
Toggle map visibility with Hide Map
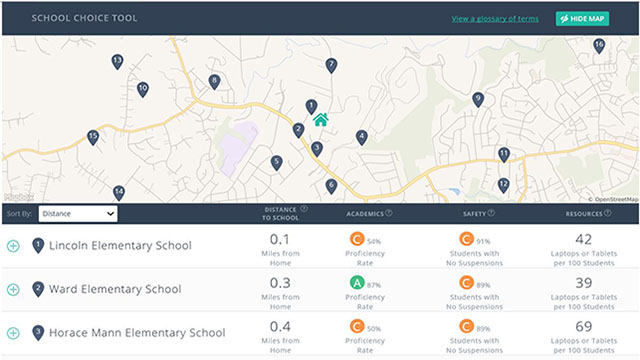[x=582, y=18]
